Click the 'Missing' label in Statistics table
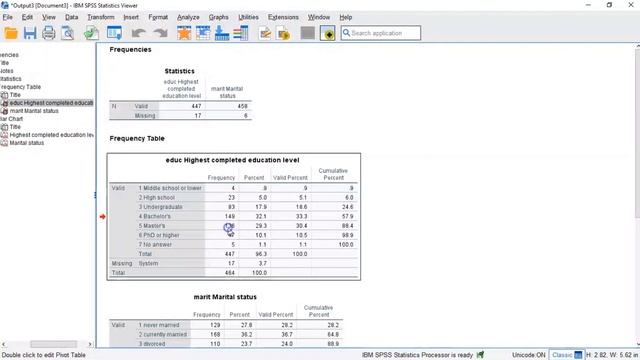Screen dimensions: 640x360 coord(145,116)
